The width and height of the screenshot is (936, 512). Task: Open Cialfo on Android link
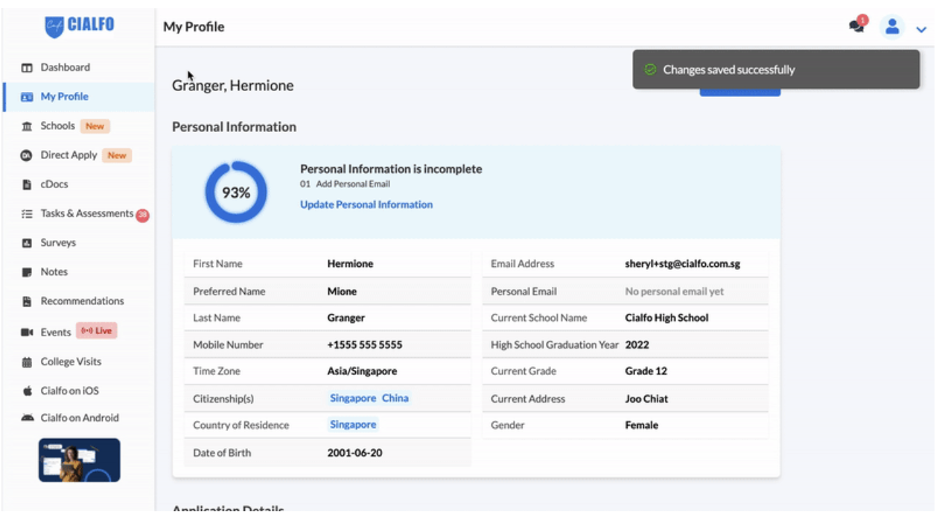[x=79, y=418]
